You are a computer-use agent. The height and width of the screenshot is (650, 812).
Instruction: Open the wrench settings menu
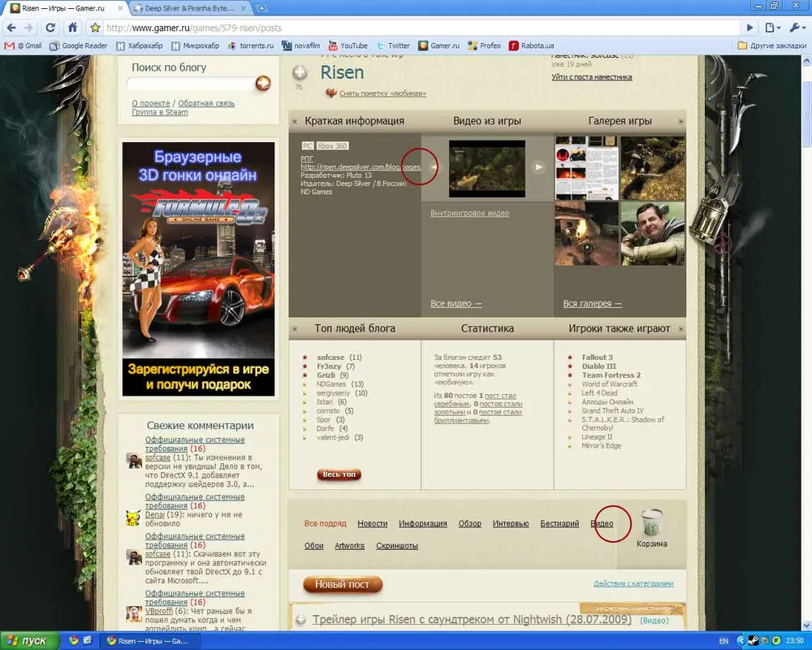tap(796, 28)
